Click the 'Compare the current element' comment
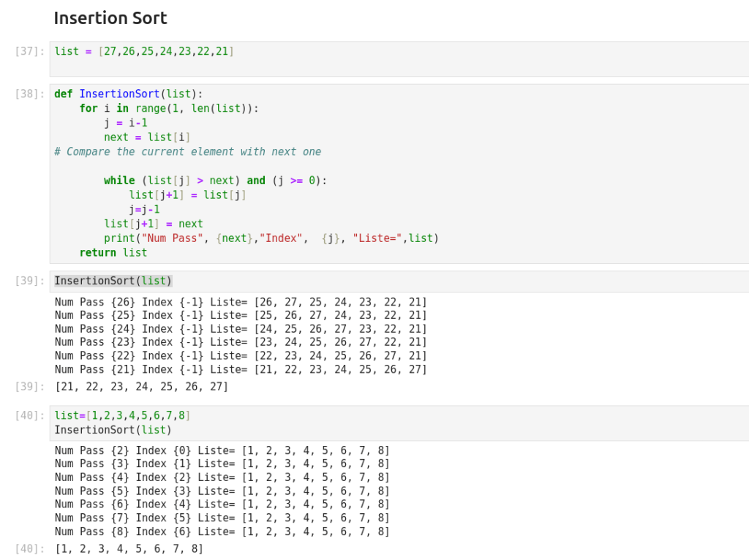 coord(187,152)
